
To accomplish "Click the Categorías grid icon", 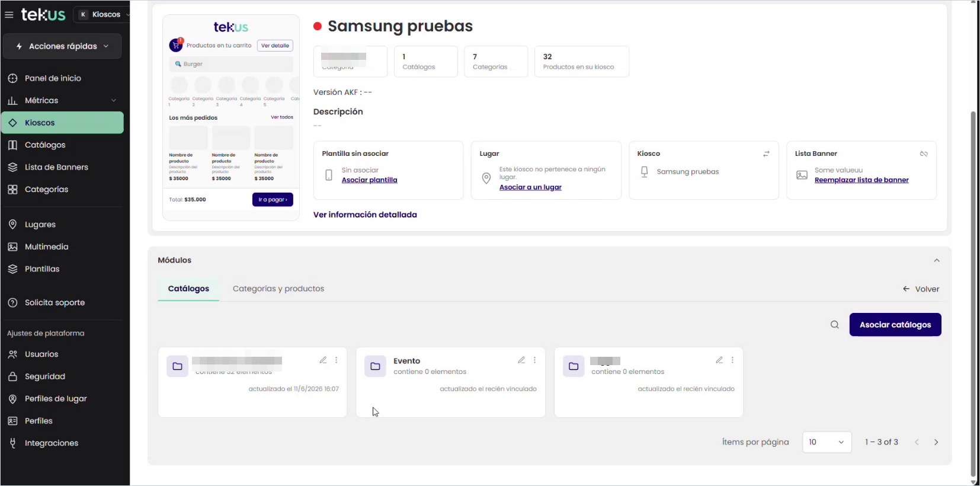I will tap(12, 190).
